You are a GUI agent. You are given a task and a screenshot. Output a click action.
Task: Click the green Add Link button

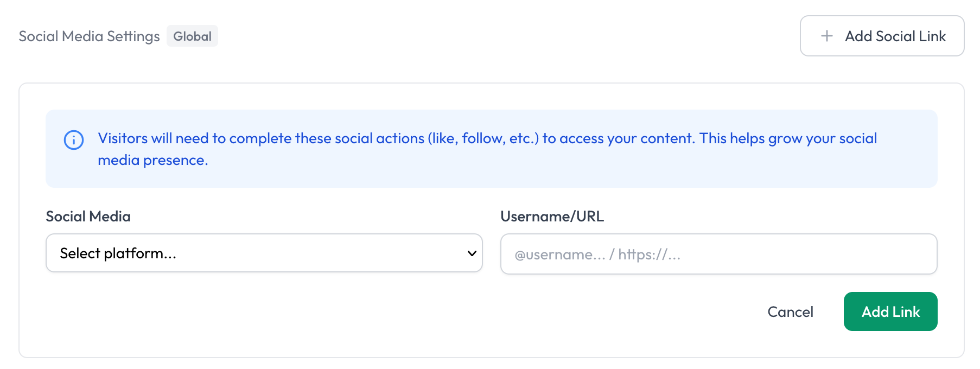pyautogui.click(x=890, y=311)
